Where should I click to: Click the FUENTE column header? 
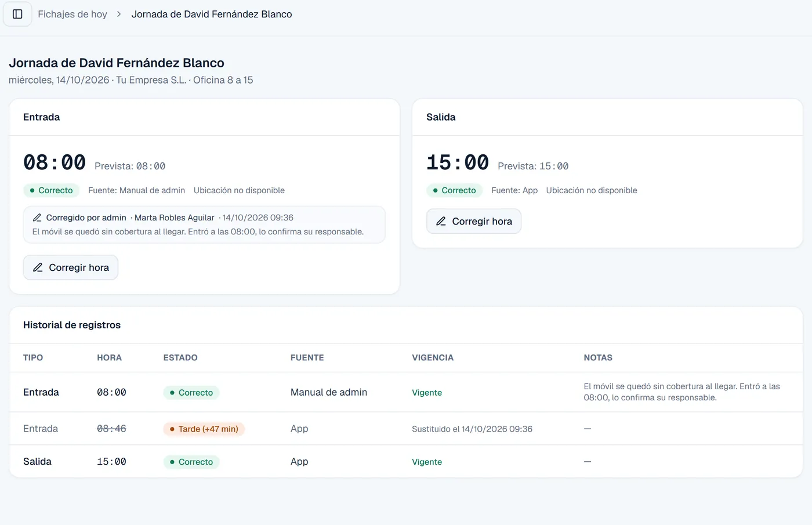307,357
